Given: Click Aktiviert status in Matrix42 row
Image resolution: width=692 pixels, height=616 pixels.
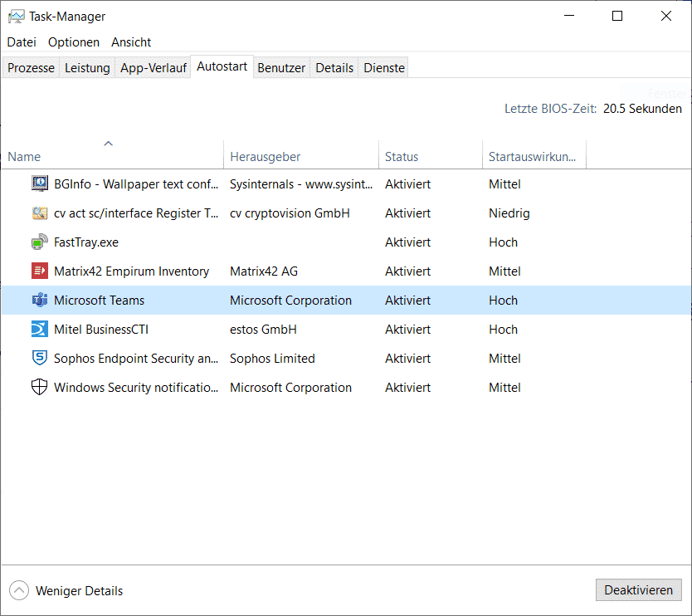Looking at the screenshot, I should point(407,271).
